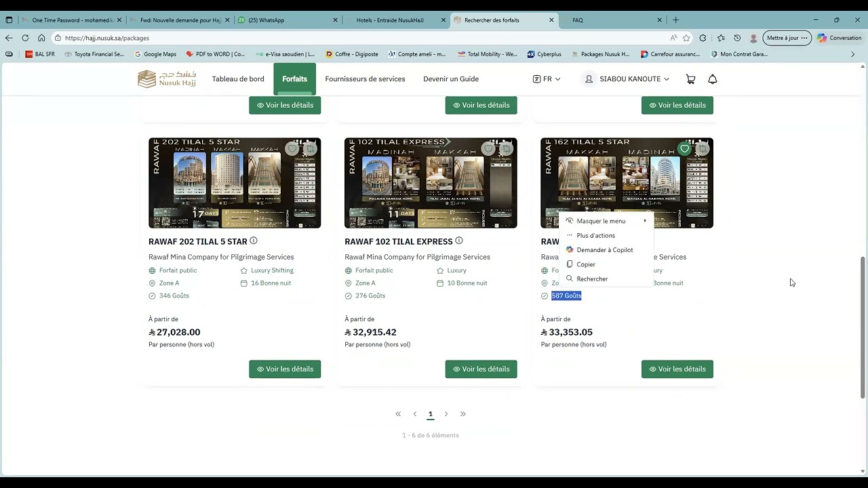Switch to the Hotels - Entraide NusukHajj tab
This screenshot has width=868, height=488.
pos(395,20)
